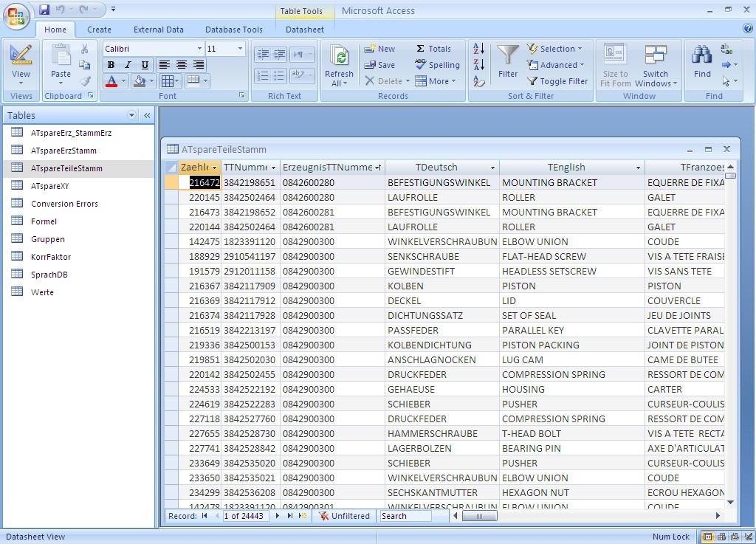Select the Format Painter brush icon
756x544 pixels.
[86, 81]
